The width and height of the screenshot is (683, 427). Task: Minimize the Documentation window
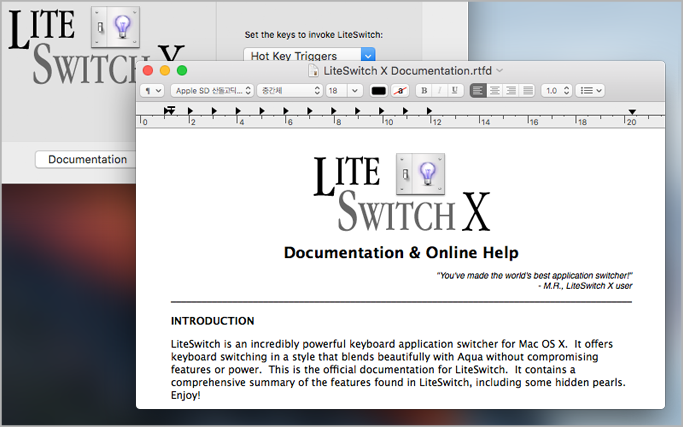(165, 70)
